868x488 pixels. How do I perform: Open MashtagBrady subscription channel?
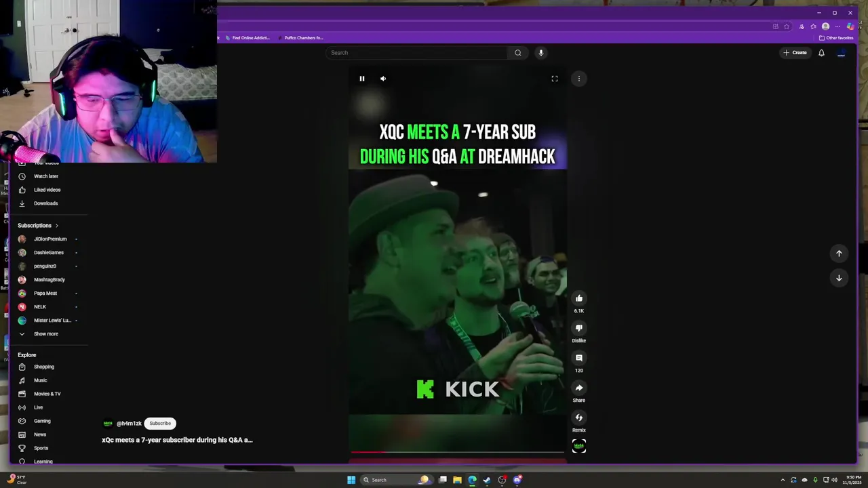coord(49,280)
